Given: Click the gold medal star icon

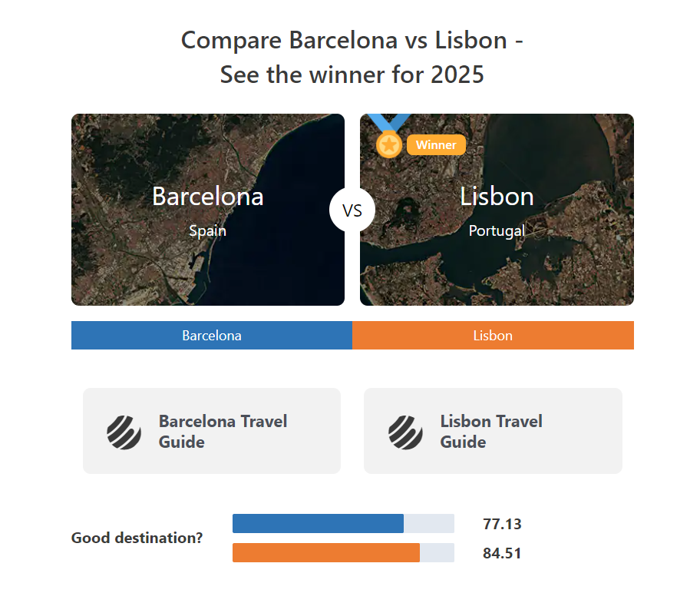Looking at the screenshot, I should pyautogui.click(x=389, y=144).
